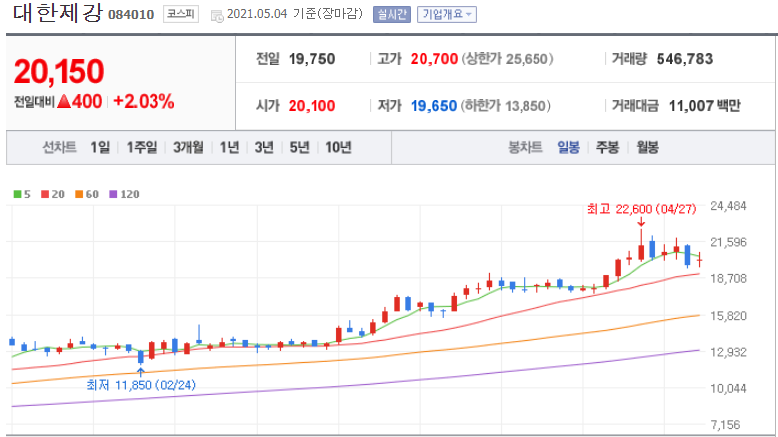Click the 저가 value 19,650

pos(434,106)
